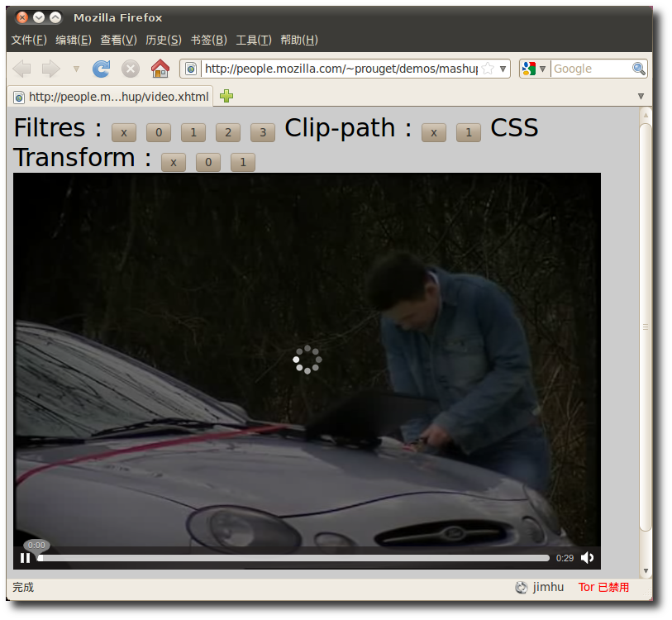Viewport: 672px width, 620px height.
Task: Open the 历史(S) menu
Action: pos(164,40)
